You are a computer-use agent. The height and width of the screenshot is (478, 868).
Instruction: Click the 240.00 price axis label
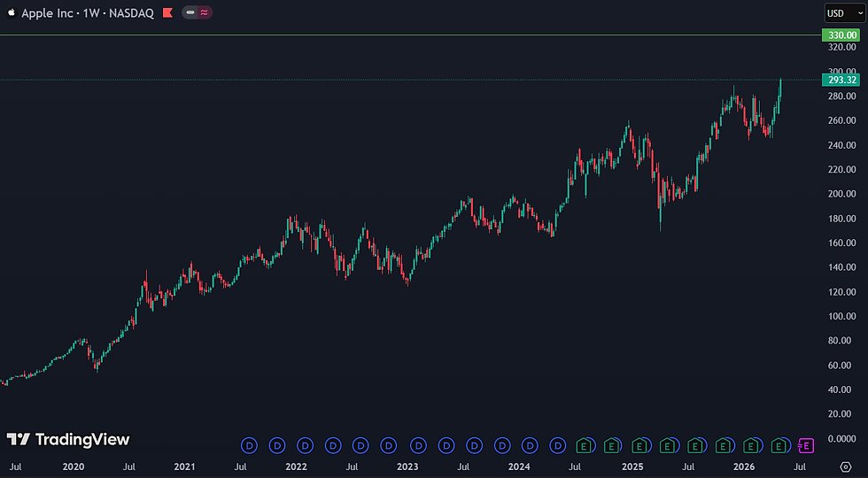841,145
